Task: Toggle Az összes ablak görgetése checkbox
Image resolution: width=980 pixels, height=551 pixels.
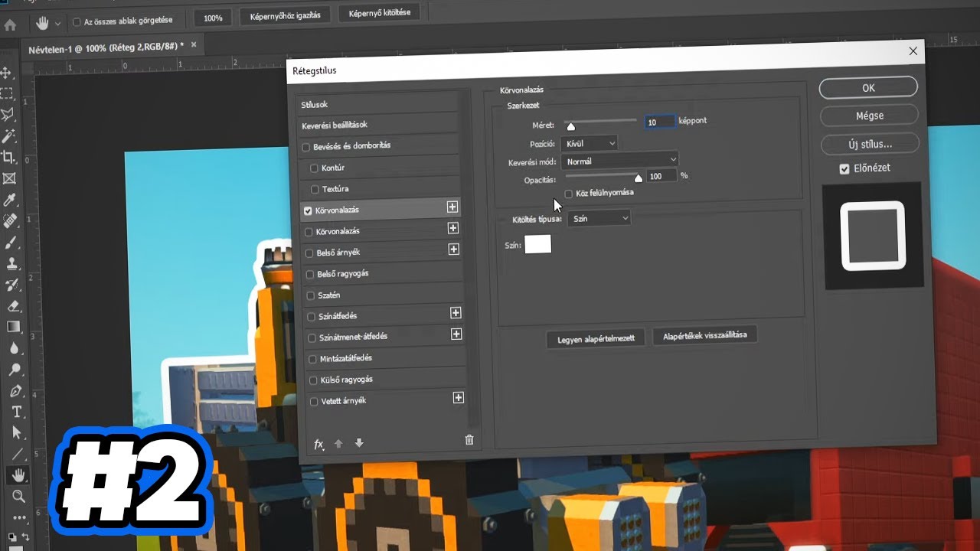Action: pyautogui.click(x=77, y=21)
